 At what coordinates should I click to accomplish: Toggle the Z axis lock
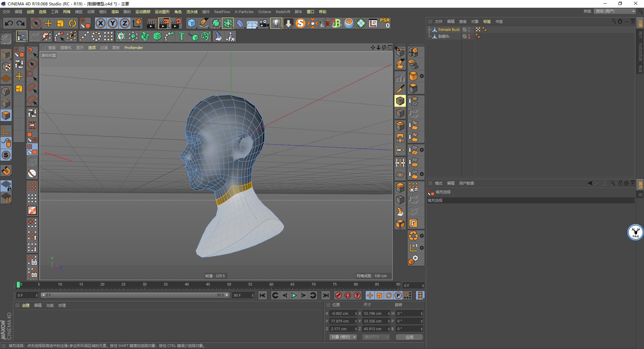click(125, 23)
